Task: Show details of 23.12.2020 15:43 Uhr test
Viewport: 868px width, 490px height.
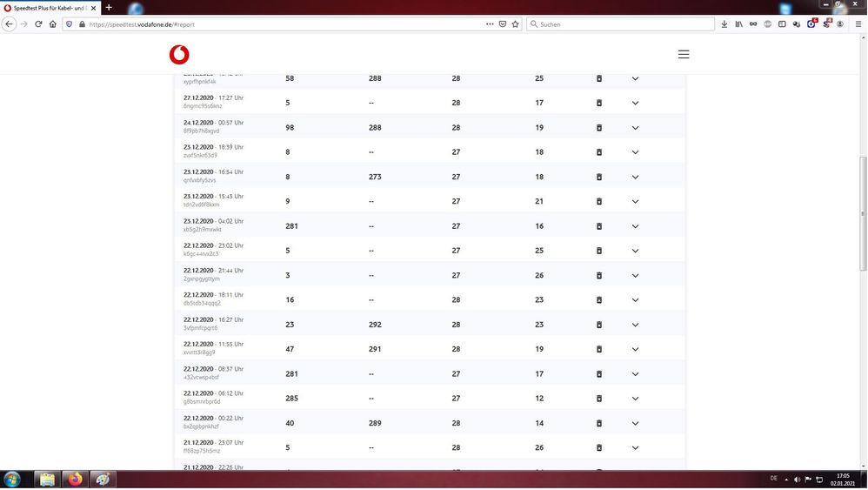Action: coord(635,202)
